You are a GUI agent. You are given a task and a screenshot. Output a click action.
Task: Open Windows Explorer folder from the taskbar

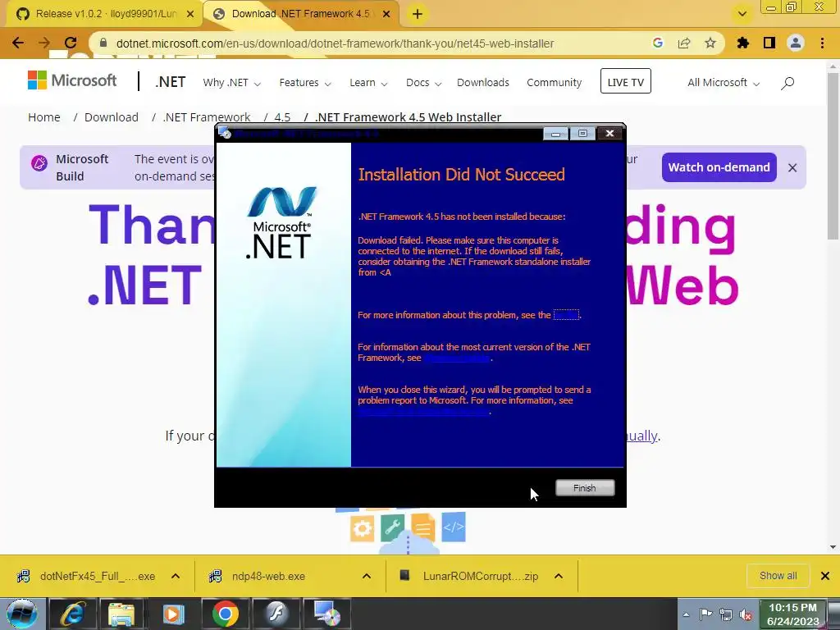click(x=121, y=614)
